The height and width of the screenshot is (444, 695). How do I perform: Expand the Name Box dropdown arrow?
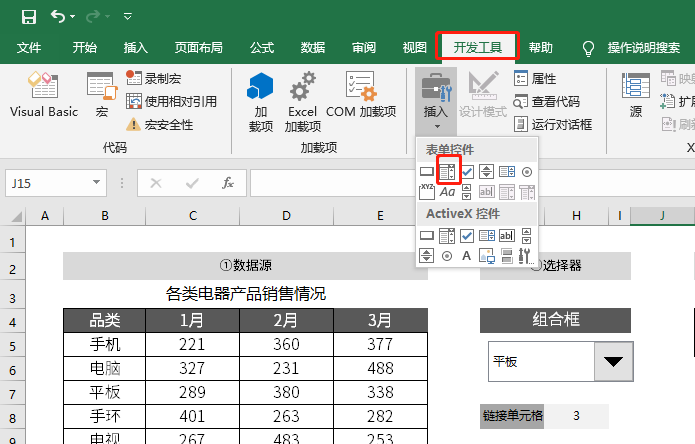[96, 183]
